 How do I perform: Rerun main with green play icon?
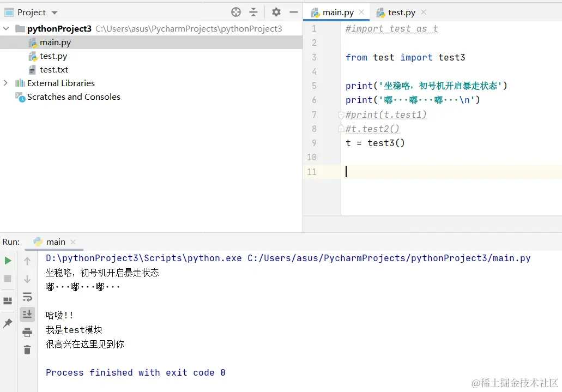8,261
